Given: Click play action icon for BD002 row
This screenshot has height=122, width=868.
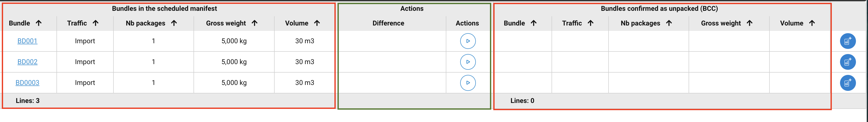Looking at the screenshot, I should pos(468,62).
